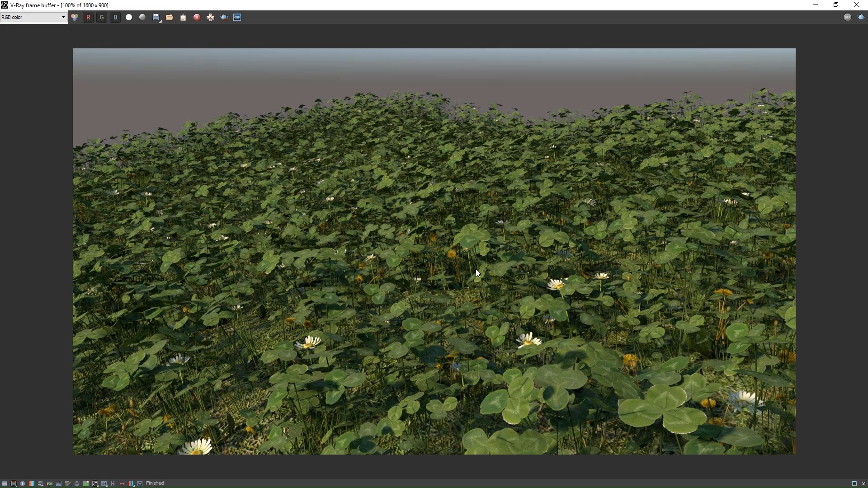
Task: Load image using the folder icon
Action: click(170, 17)
